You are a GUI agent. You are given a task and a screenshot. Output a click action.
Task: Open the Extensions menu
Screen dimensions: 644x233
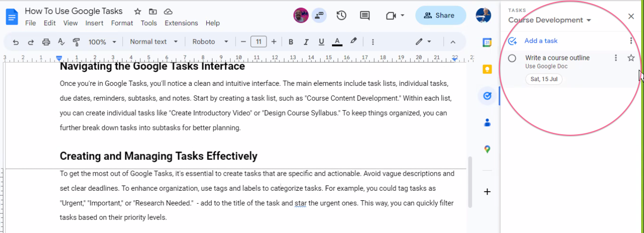click(181, 23)
